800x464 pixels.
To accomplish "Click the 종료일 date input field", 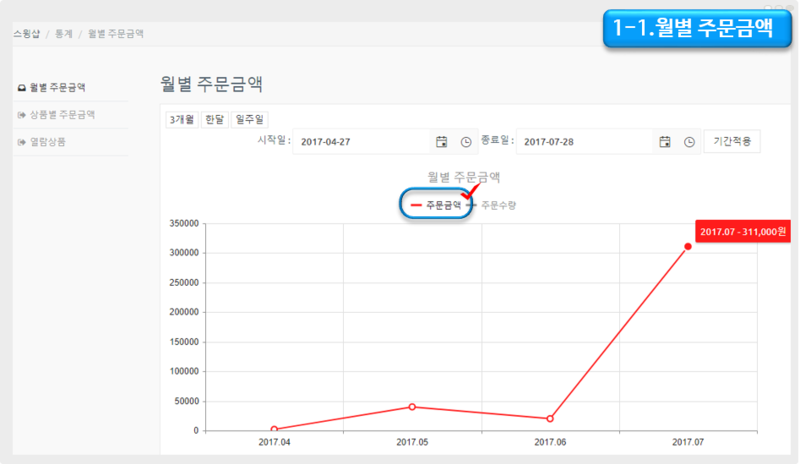I will (x=585, y=142).
